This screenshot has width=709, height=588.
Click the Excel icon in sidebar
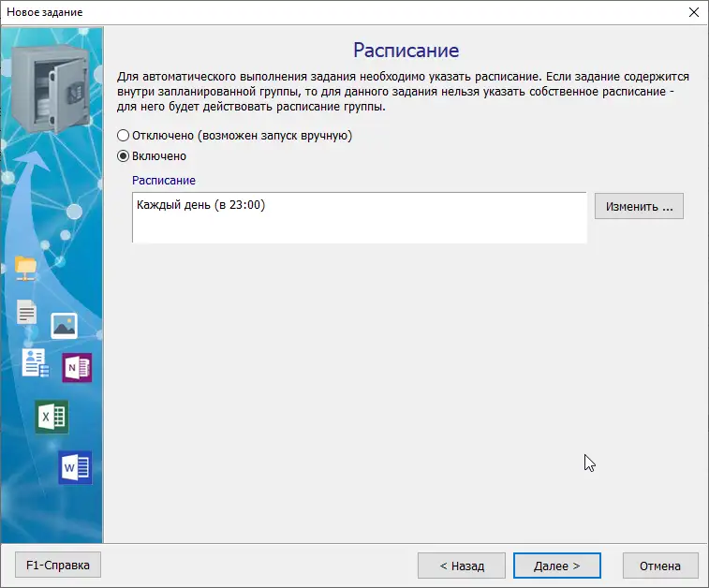(x=52, y=417)
